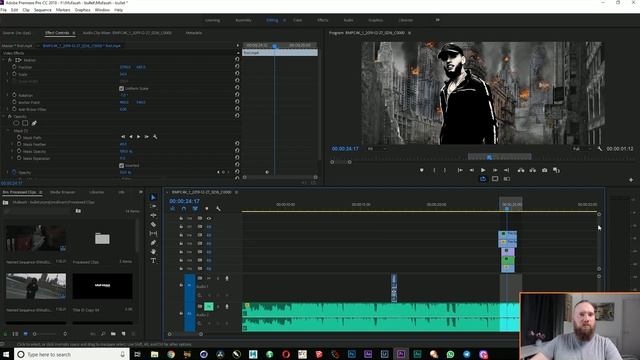Select the Track Select Forward tool
Screen dimensions: 640x360
point(153,206)
